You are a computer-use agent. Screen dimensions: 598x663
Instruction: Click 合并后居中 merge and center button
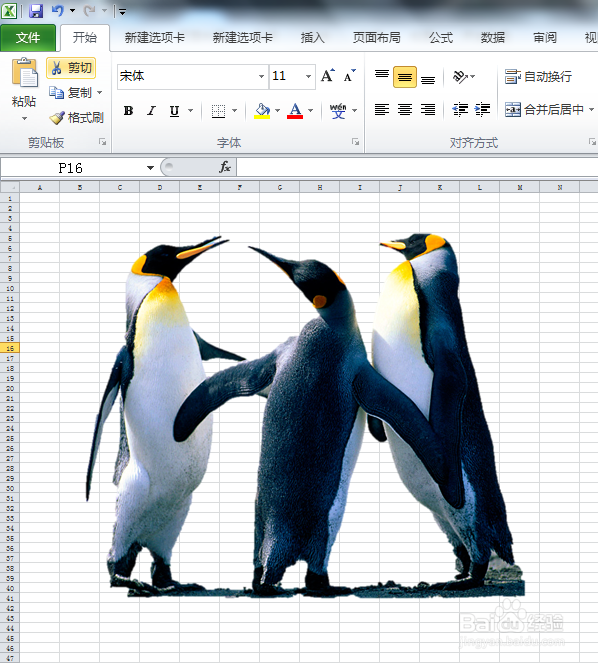pos(544,110)
